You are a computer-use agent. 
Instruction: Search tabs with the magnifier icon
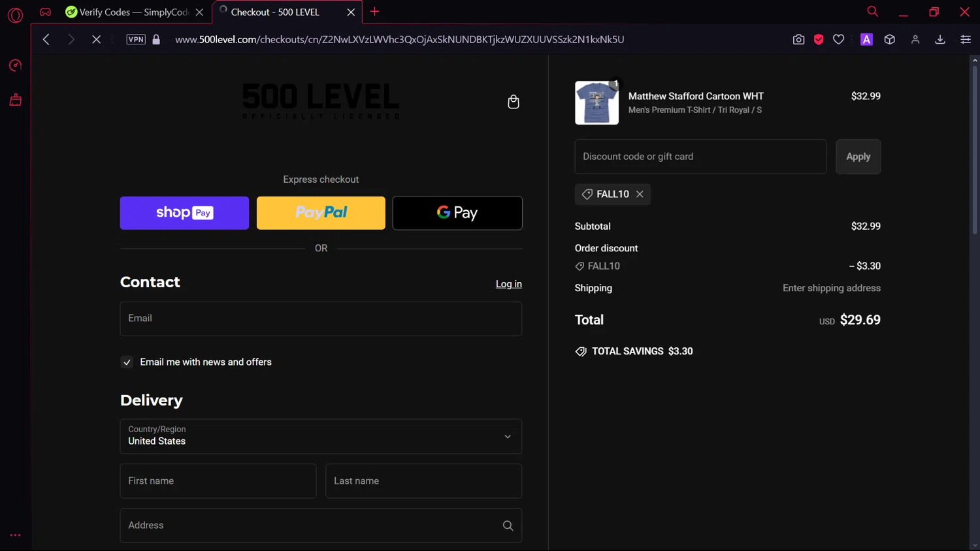tap(872, 11)
